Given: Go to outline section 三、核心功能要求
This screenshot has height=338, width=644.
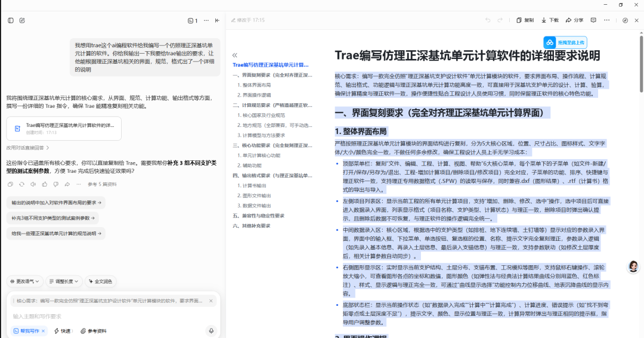Looking at the screenshot, I should pyautogui.click(x=273, y=145).
